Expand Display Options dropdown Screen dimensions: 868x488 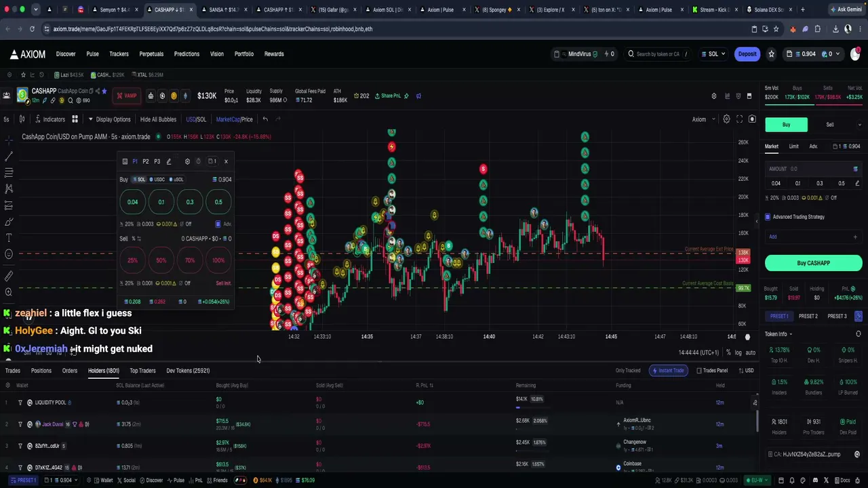[109, 119]
